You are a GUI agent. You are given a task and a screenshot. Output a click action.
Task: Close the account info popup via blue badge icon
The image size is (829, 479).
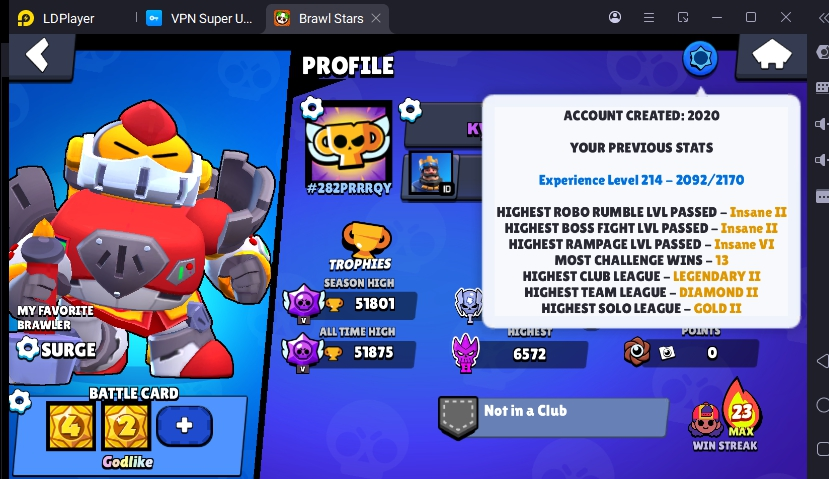click(700, 59)
